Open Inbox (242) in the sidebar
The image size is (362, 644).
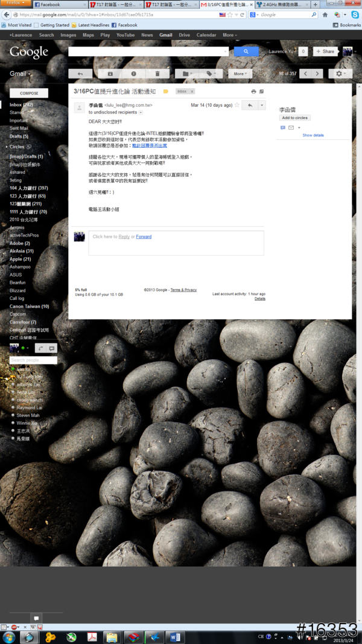tap(21, 105)
